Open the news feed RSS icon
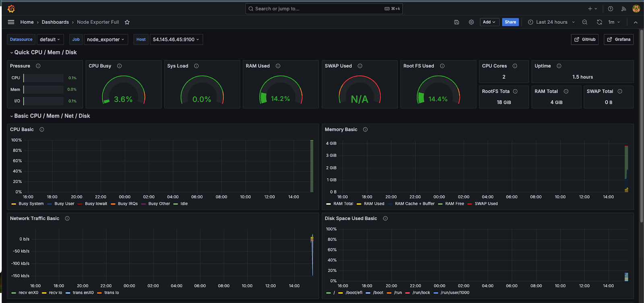 pos(623,8)
